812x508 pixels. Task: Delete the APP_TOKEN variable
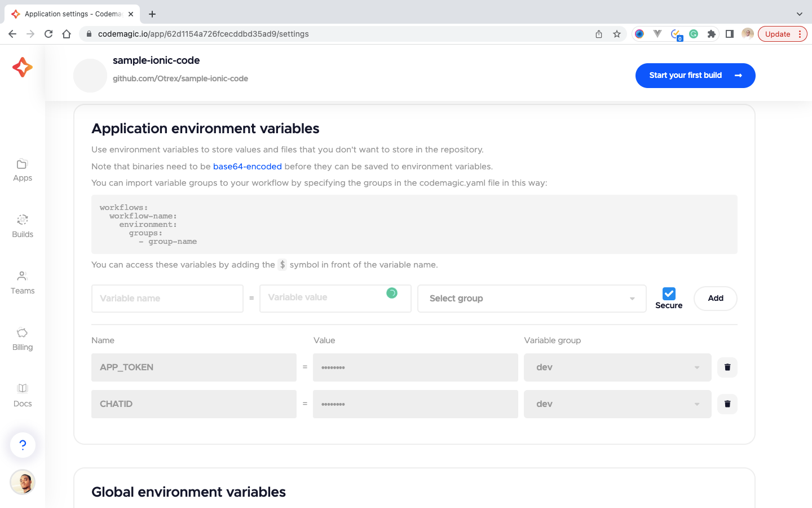(727, 367)
